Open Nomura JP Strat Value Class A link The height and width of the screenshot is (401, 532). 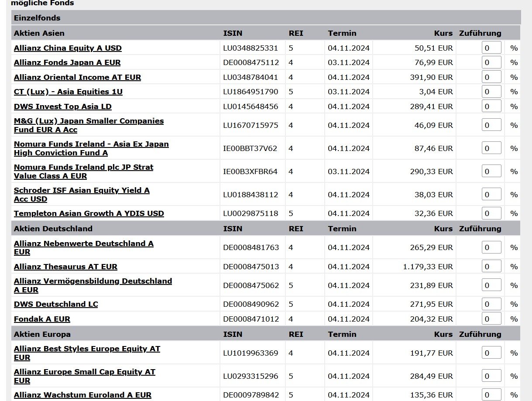click(83, 171)
